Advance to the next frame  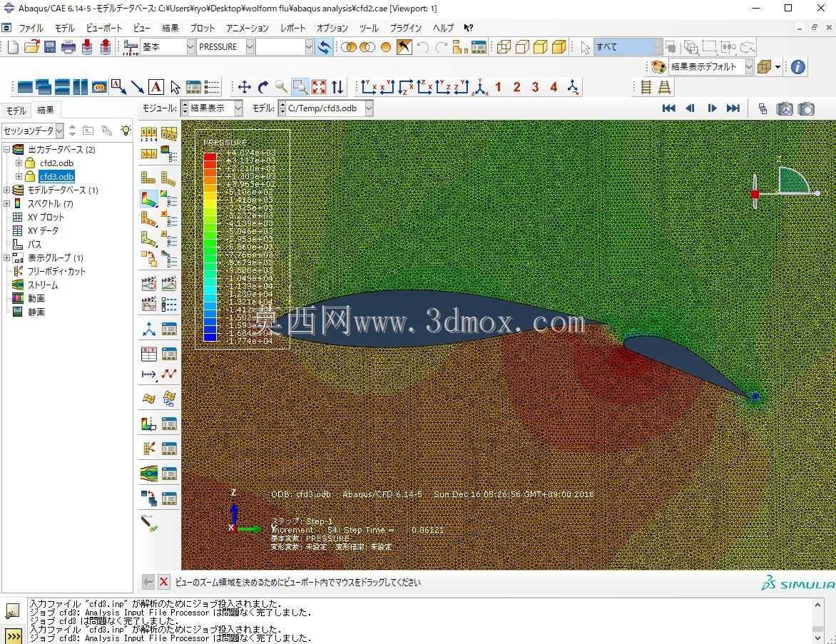pyautogui.click(x=712, y=108)
